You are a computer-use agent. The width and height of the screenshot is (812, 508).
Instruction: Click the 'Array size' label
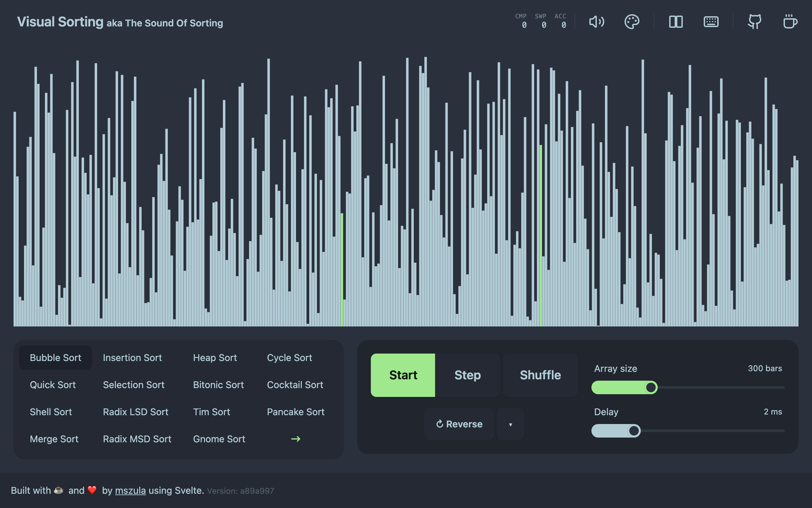pos(615,368)
